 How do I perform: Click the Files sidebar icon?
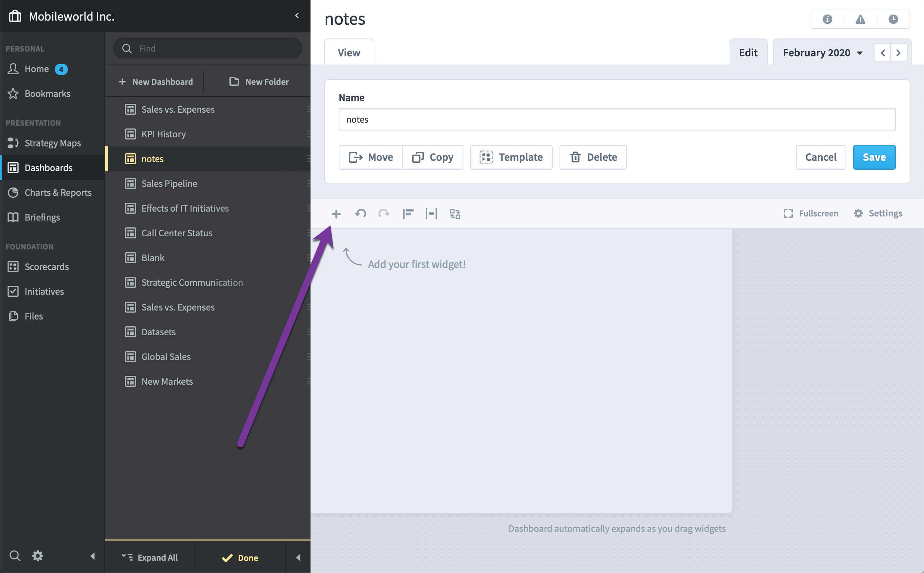pyautogui.click(x=13, y=316)
